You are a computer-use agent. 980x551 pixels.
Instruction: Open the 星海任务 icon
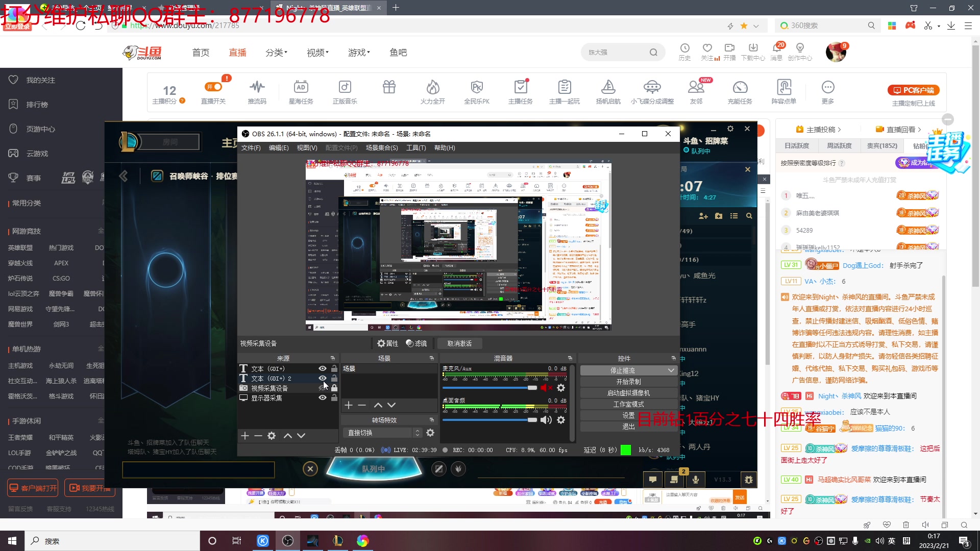[301, 92]
